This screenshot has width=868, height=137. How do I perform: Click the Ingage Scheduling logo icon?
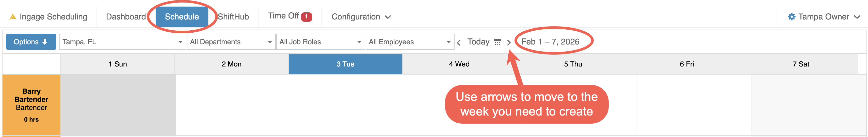click(13, 17)
